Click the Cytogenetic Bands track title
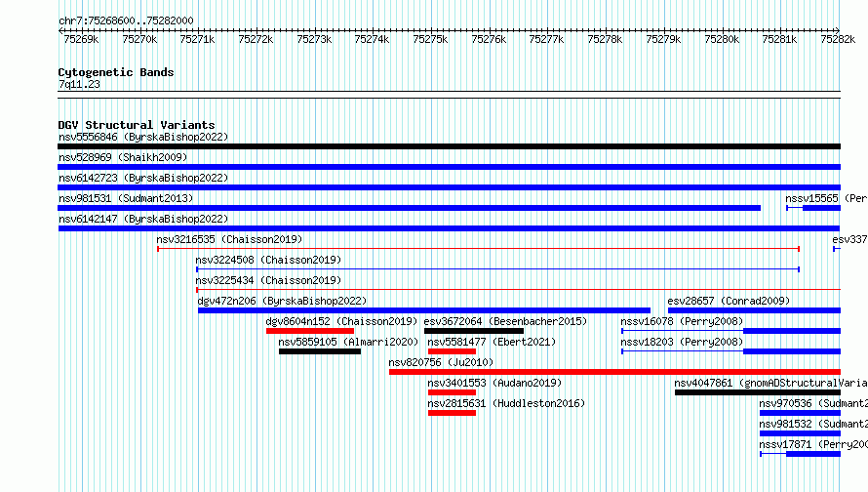 (116, 72)
